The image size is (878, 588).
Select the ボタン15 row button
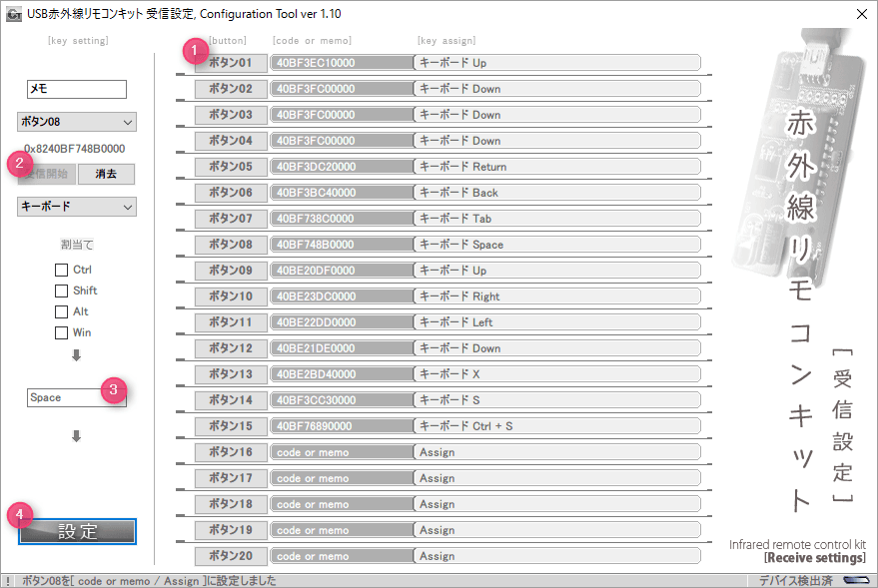coord(231,426)
